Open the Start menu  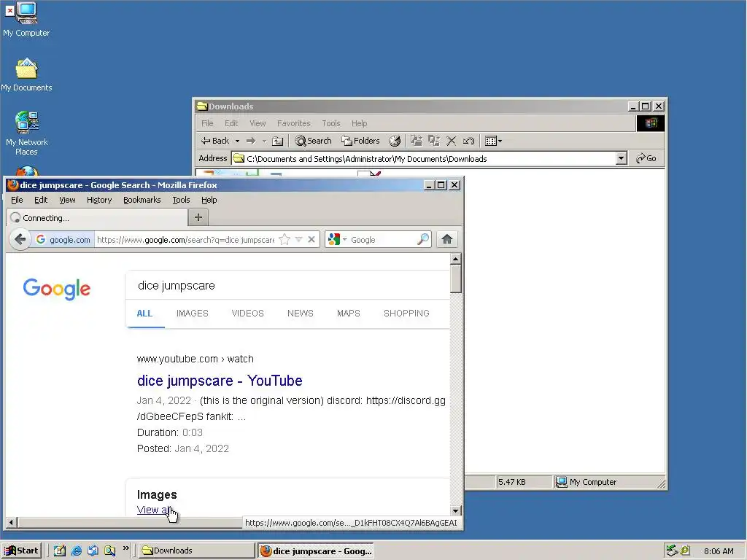pos(21,551)
